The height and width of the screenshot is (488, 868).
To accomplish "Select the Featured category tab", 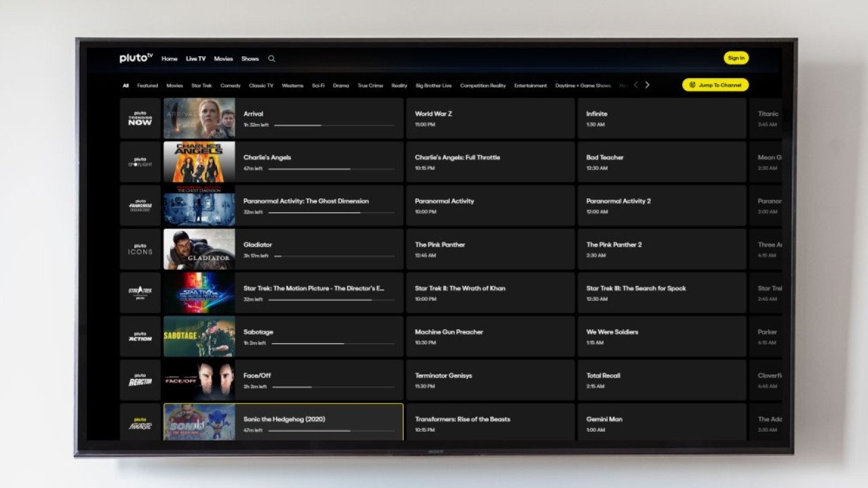I will pyautogui.click(x=148, y=86).
